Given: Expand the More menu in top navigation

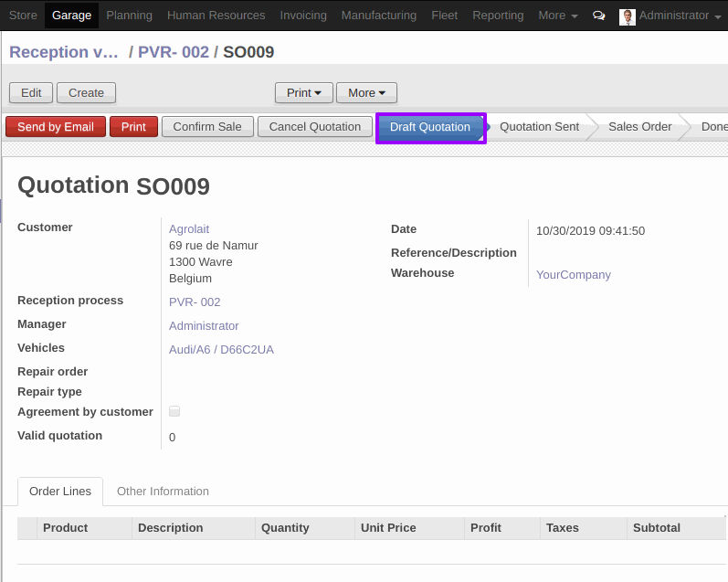Looking at the screenshot, I should [x=557, y=16].
